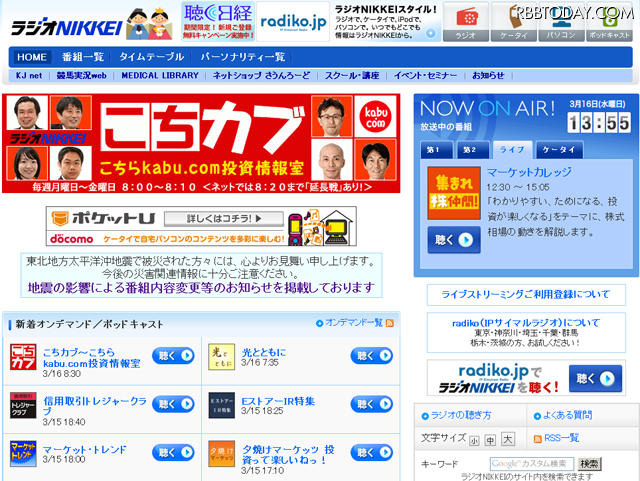Open the ポケットU docomo ad banner

tap(201, 226)
